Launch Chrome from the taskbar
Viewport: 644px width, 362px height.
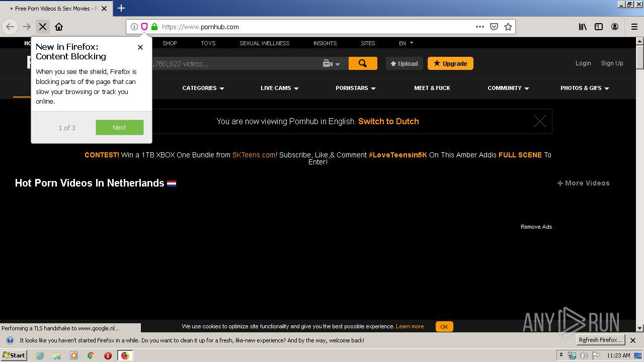pyautogui.click(x=91, y=355)
